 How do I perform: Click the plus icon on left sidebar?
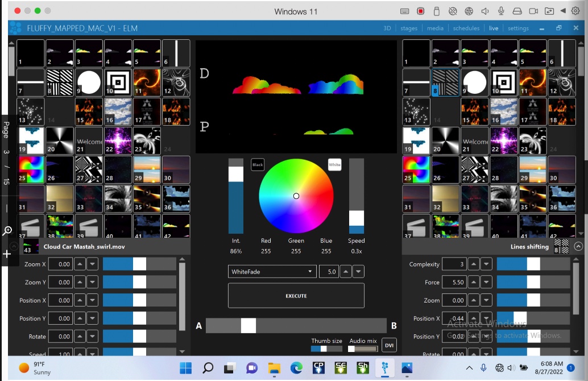7,254
